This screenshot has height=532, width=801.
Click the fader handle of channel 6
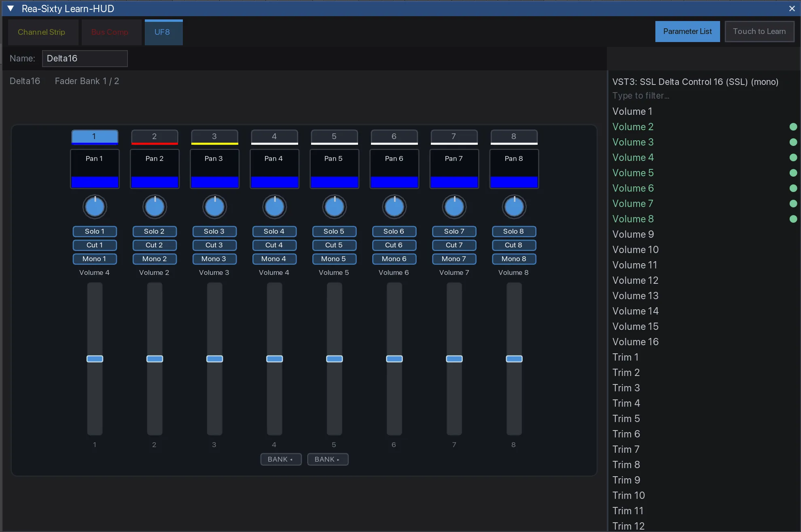394,359
